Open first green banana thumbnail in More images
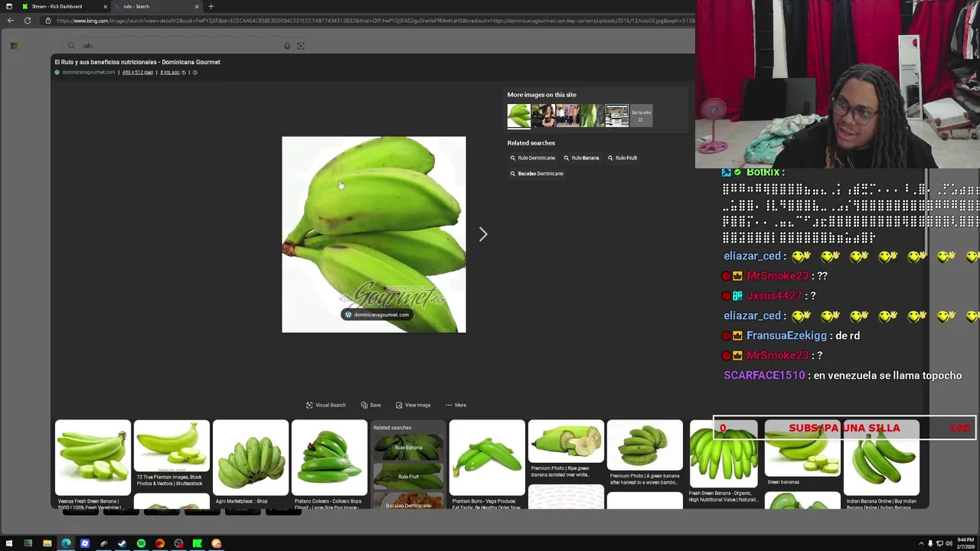 (518, 116)
